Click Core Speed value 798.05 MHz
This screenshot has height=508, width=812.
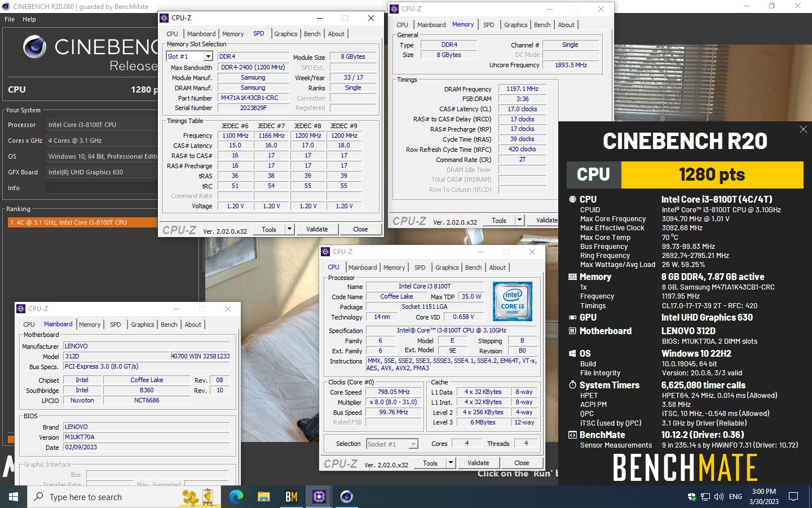[x=394, y=392]
